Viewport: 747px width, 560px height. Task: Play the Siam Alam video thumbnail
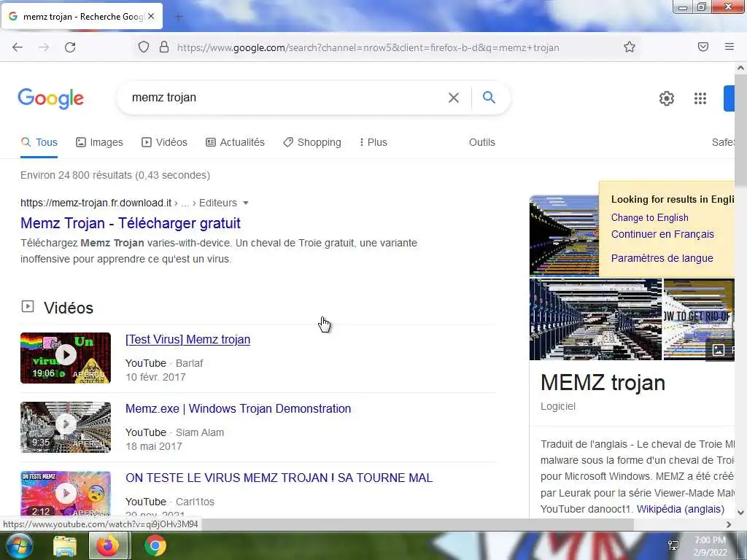66,427
